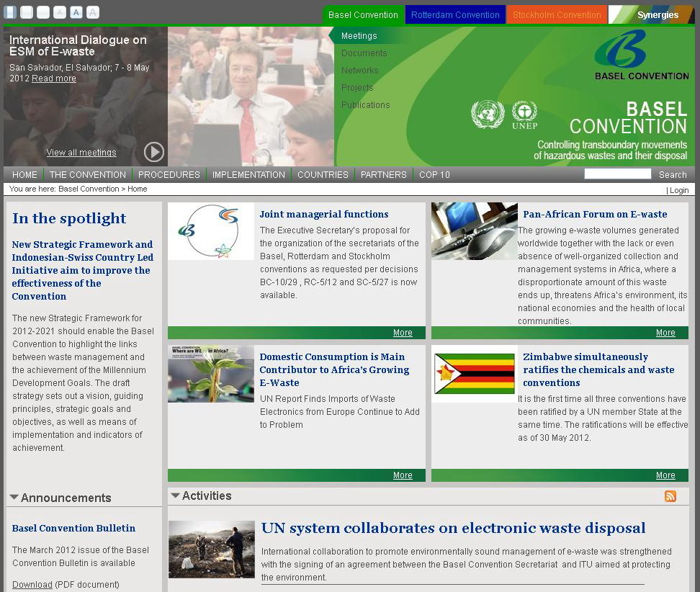Click the 'International Dialogue on ESM of E-waste' title
700x592 pixels.
click(78, 45)
